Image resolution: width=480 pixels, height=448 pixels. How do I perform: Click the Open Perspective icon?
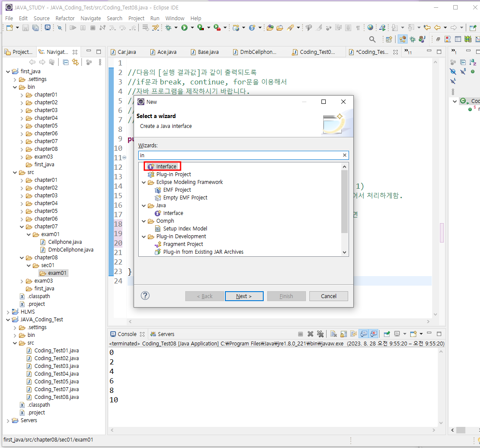pyautogui.click(x=389, y=39)
